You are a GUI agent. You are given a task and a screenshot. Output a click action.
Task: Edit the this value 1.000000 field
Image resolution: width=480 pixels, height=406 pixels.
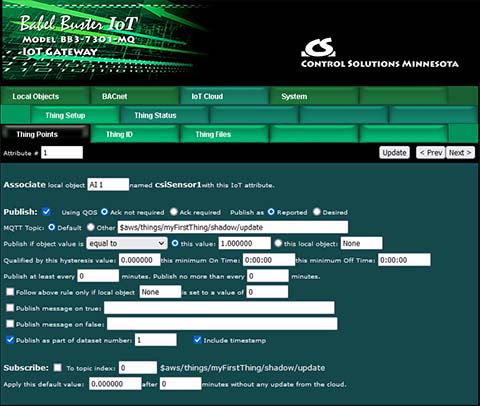pyautogui.click(x=245, y=243)
